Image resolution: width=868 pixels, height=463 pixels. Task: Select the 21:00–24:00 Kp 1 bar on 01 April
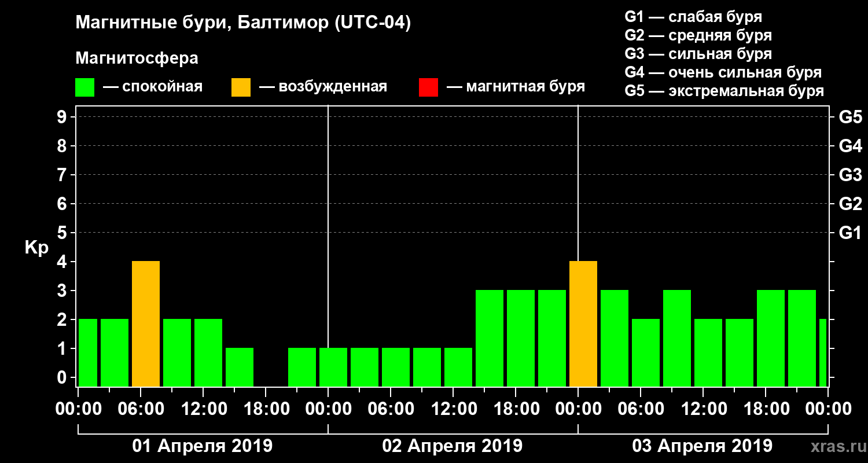[x=302, y=368]
